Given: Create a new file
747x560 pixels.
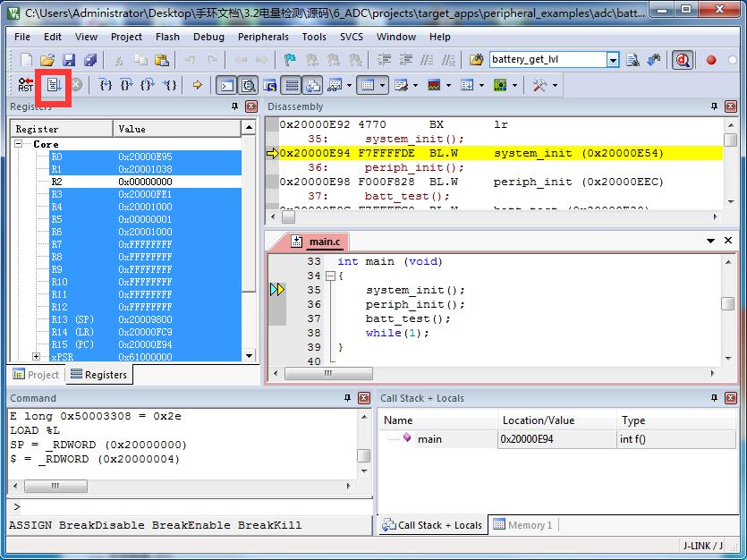Looking at the screenshot, I should pos(26,60).
